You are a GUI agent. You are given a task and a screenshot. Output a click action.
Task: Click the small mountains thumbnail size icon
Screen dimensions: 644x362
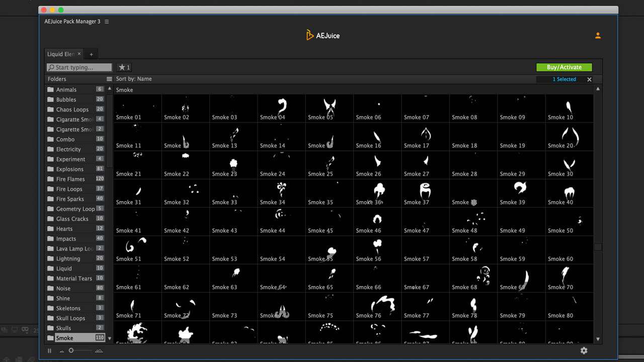tap(62, 351)
